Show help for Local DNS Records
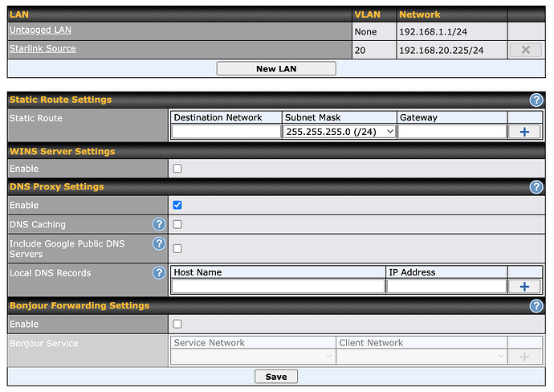 point(159,273)
